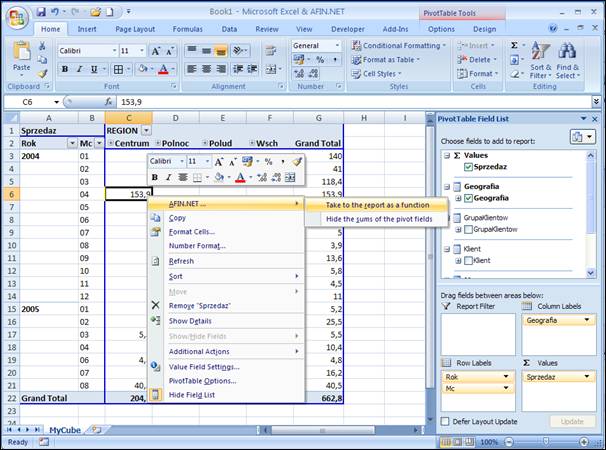Click Format Painter on the mini toolbar
Viewport: 606px width, 450px height.
297,161
